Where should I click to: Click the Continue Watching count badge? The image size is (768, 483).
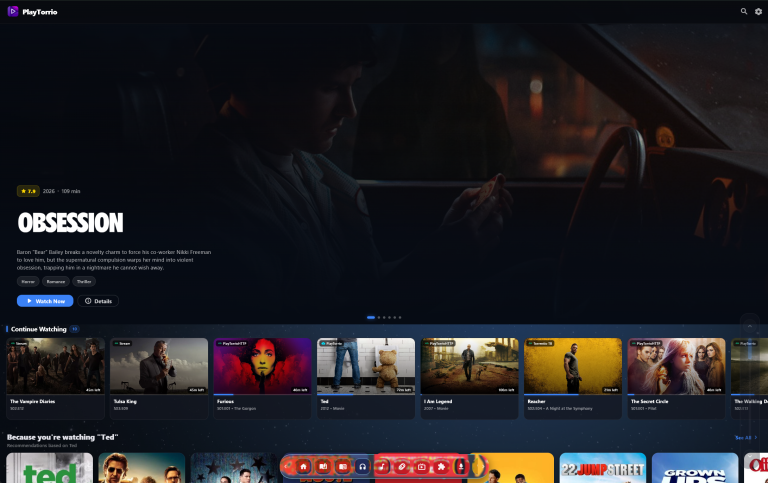click(74, 329)
